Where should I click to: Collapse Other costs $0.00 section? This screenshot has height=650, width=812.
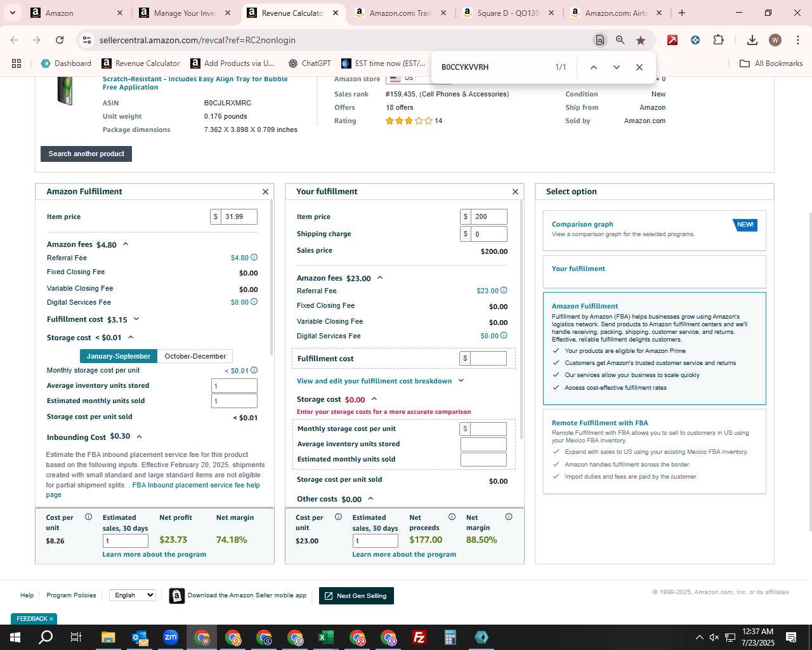coord(370,499)
